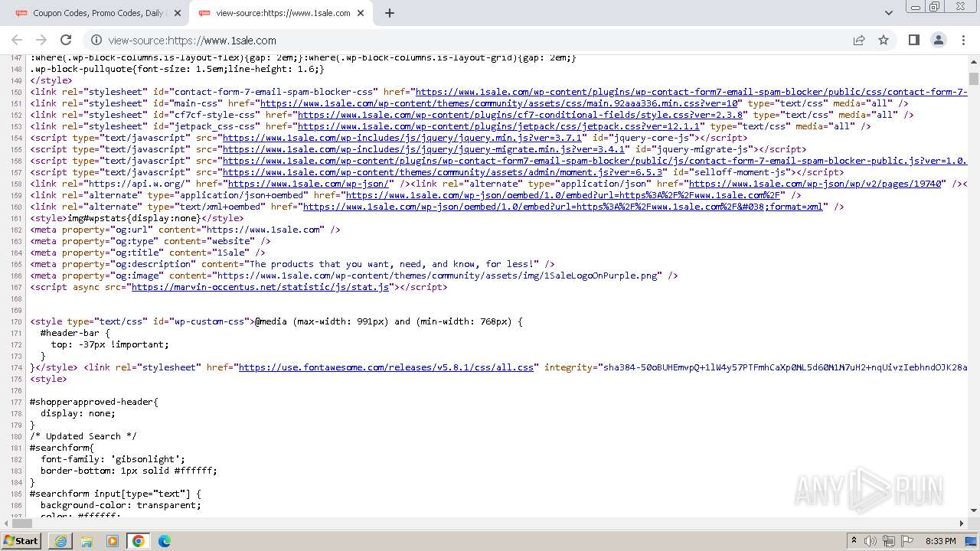This screenshot has width=980, height=551.
Task: Click the vertical scrollbar down arrow
Action: [x=974, y=510]
